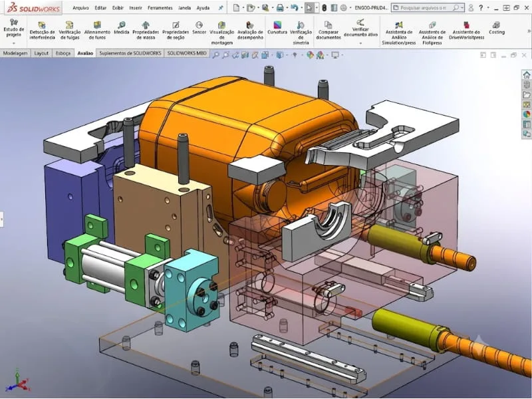Image resolution: width=532 pixels, height=399 pixels.
Task: Switch to the Esboço tab
Action: (x=63, y=53)
